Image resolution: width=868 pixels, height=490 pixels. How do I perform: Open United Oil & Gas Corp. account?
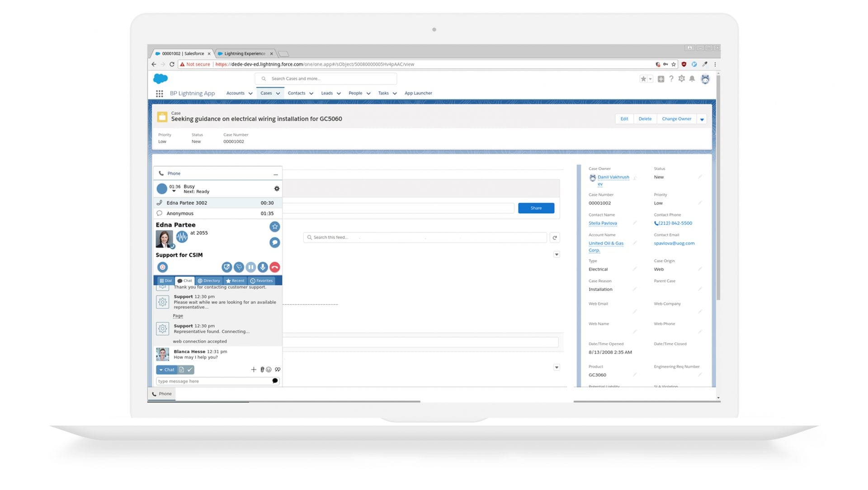(606, 247)
